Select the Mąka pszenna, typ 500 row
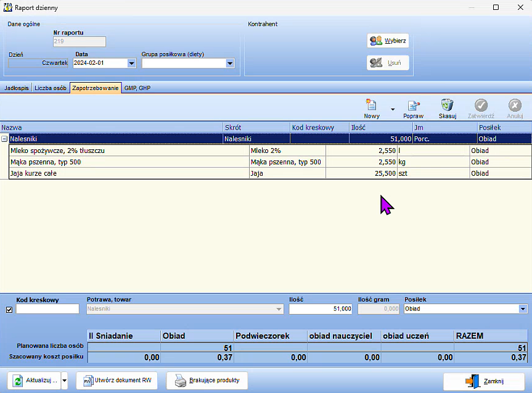 pos(123,162)
